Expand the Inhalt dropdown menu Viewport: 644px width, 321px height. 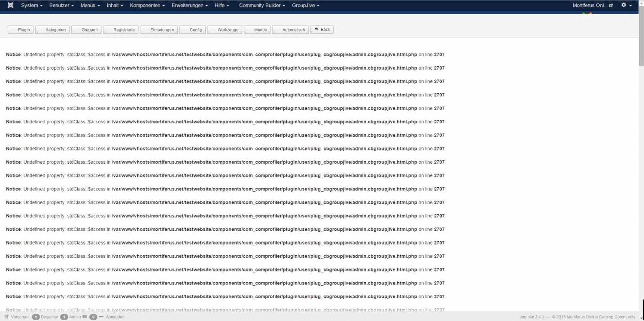pos(115,6)
